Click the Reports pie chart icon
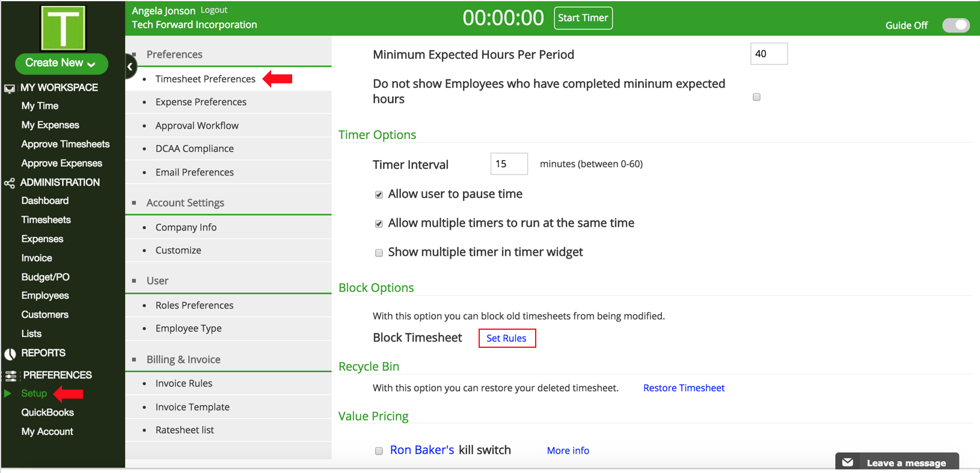 pos(10,354)
